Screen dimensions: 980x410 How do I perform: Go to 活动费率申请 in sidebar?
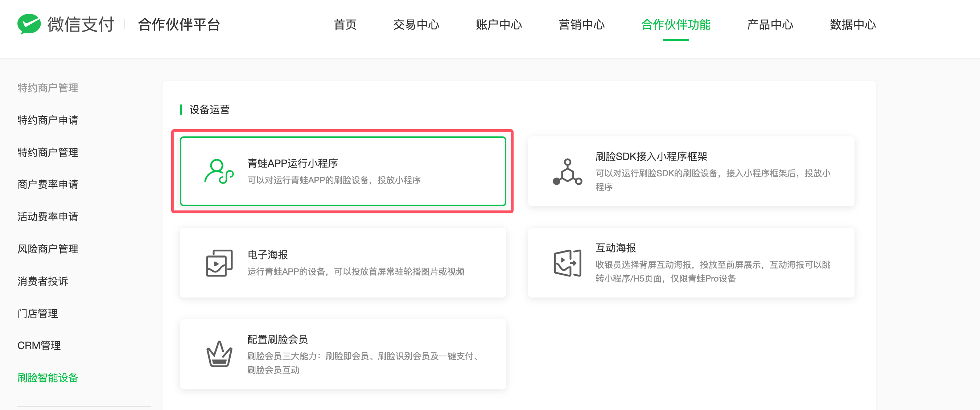[x=48, y=217]
